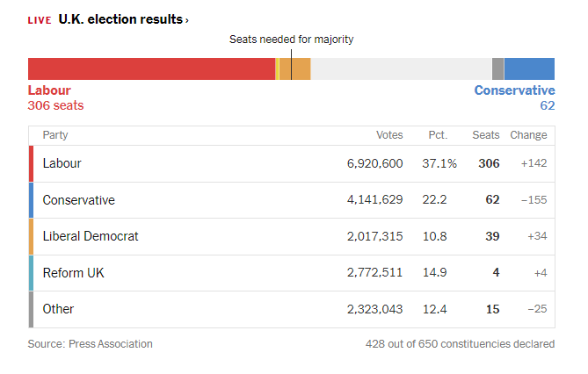Click the Change column header
The width and height of the screenshot is (588, 374).
coord(528,135)
